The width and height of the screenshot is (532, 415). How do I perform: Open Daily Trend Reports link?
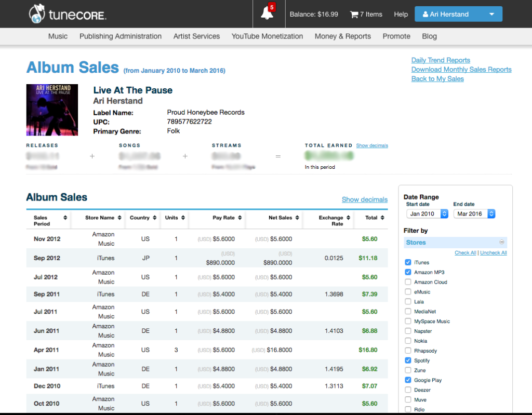tap(441, 60)
